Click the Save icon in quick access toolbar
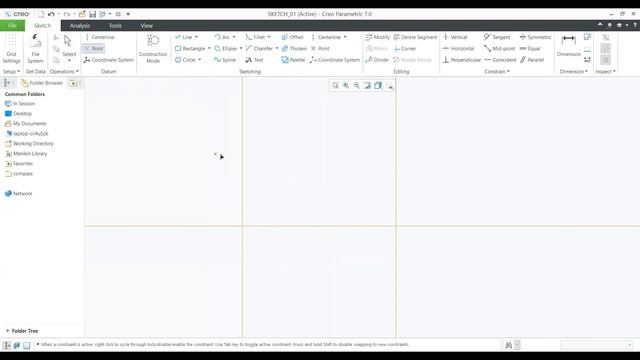 (93, 14)
